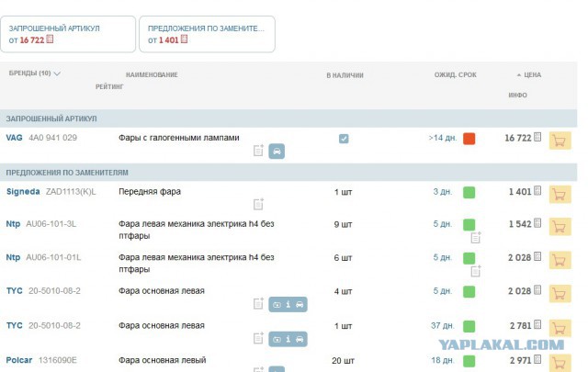This screenshot has height=372, width=588.
Task: Click the Инфо column label
Action: (x=518, y=96)
